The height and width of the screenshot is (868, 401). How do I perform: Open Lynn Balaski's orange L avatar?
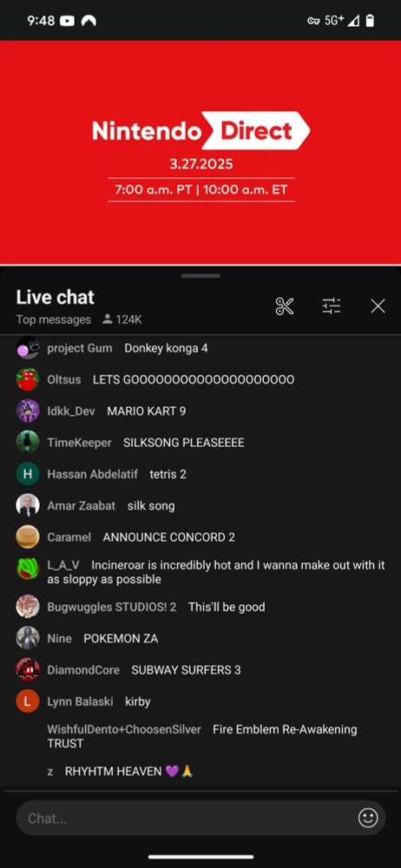pyautogui.click(x=28, y=701)
